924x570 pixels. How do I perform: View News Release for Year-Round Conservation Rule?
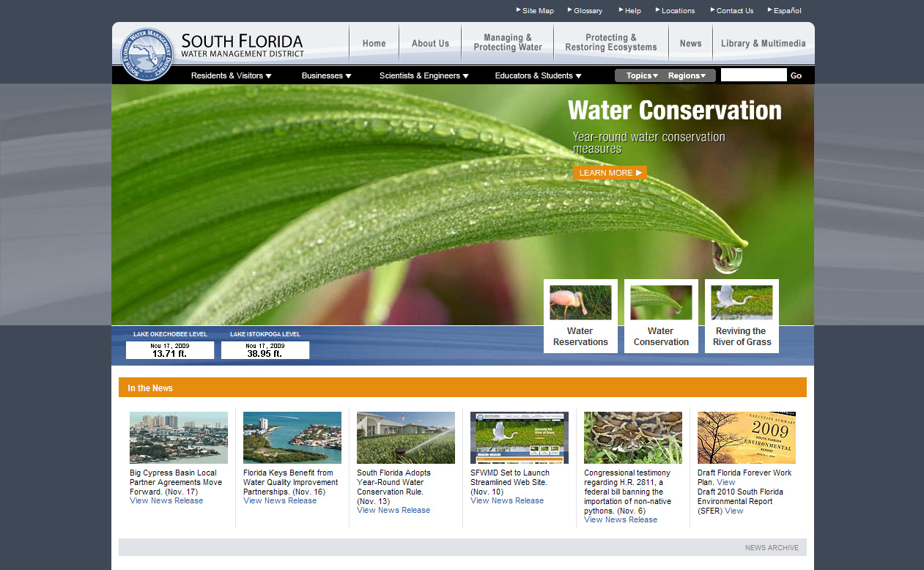click(393, 511)
